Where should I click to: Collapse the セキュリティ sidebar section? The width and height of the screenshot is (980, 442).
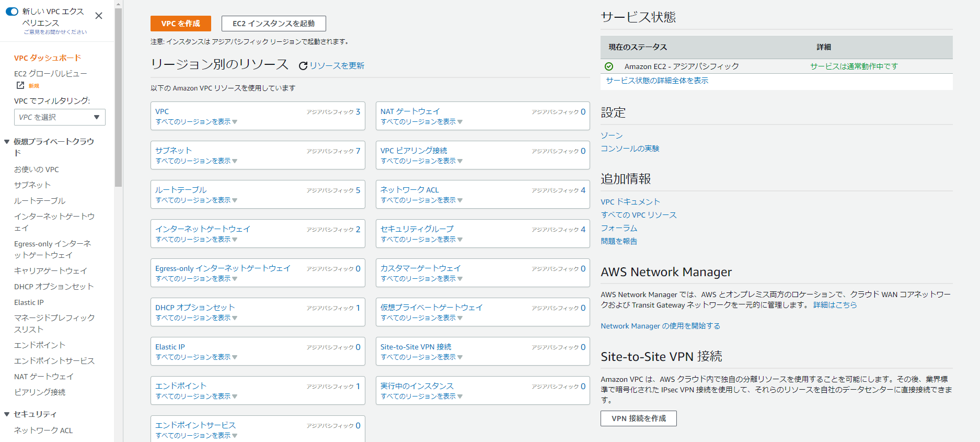pyautogui.click(x=7, y=414)
